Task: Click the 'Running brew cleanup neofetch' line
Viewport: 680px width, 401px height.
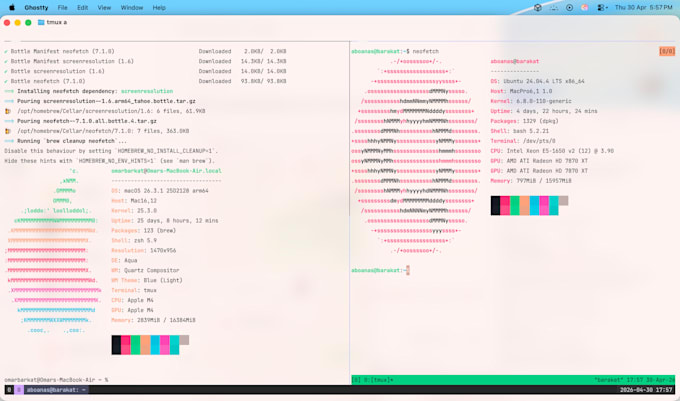Action: (65, 141)
